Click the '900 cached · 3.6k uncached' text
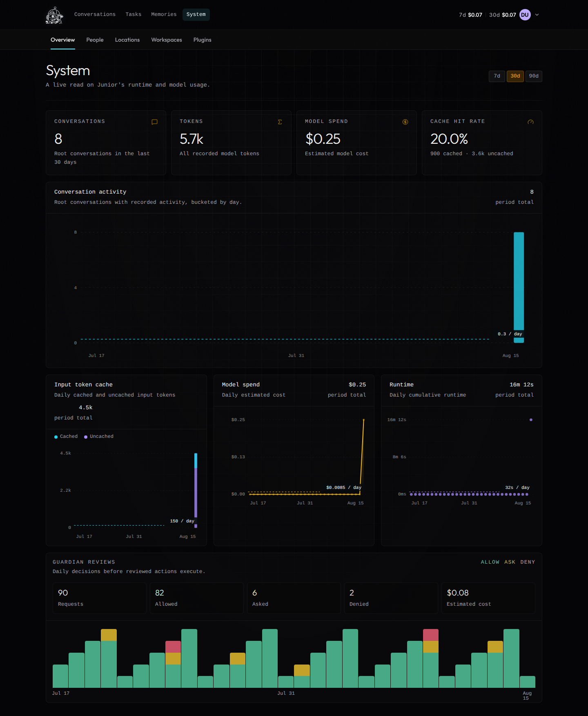The height and width of the screenshot is (716, 588). tap(472, 154)
